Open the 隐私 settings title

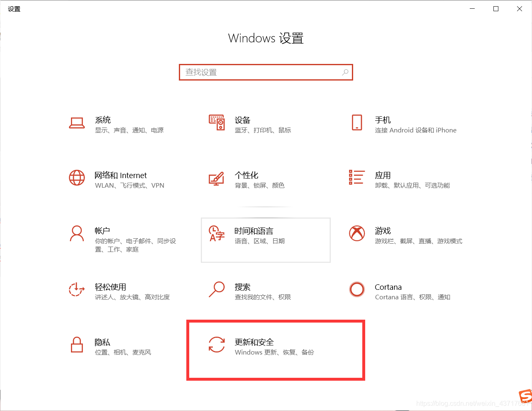coord(102,342)
